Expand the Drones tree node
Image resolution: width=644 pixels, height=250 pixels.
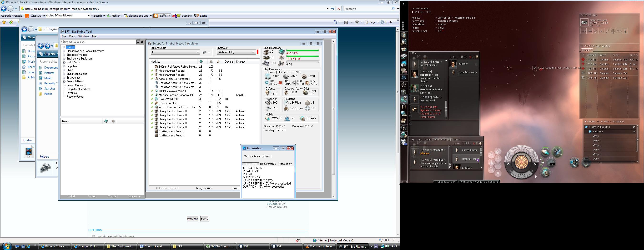(x=64, y=47)
